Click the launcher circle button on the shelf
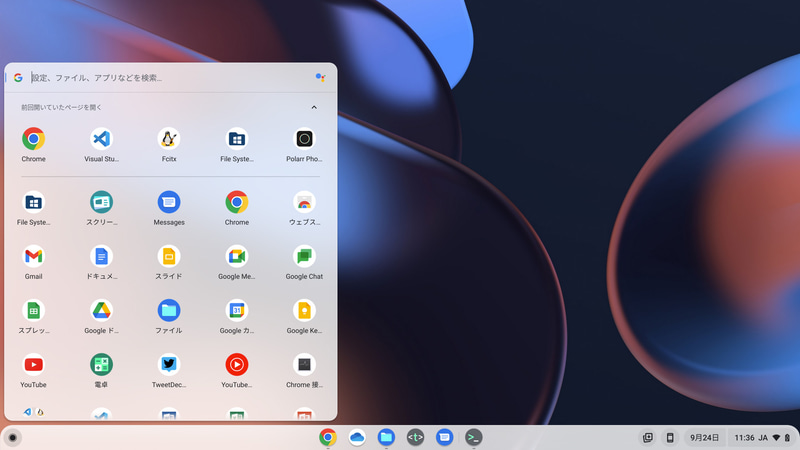 (x=13, y=437)
